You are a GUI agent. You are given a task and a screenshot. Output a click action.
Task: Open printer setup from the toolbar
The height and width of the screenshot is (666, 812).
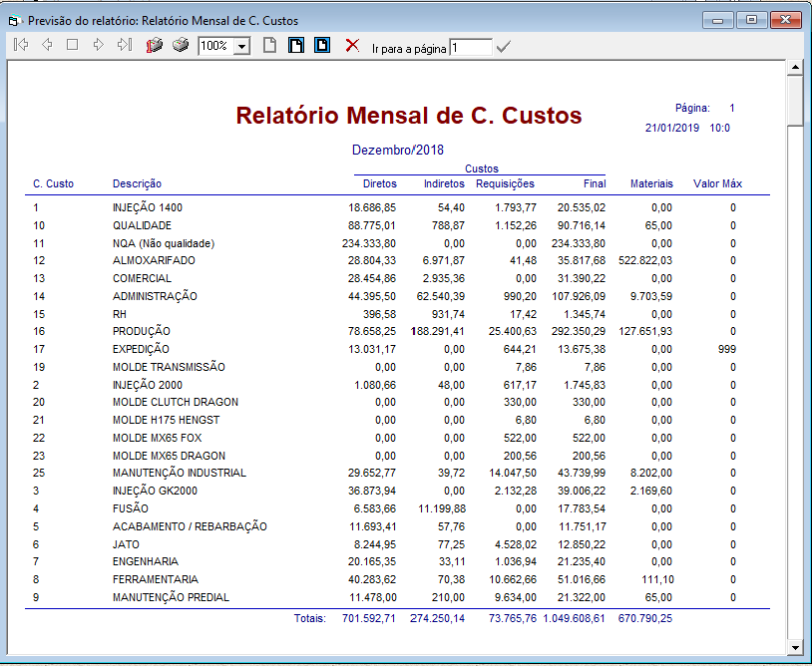155,46
